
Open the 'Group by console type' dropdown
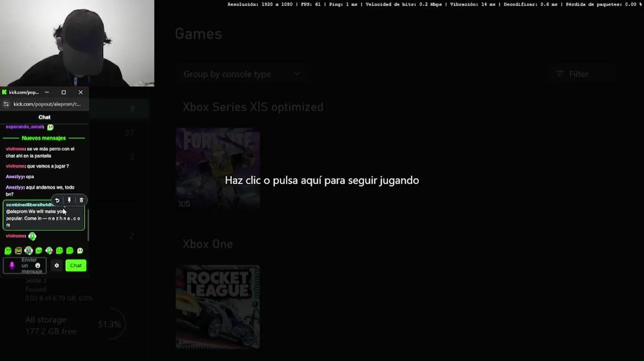242,74
